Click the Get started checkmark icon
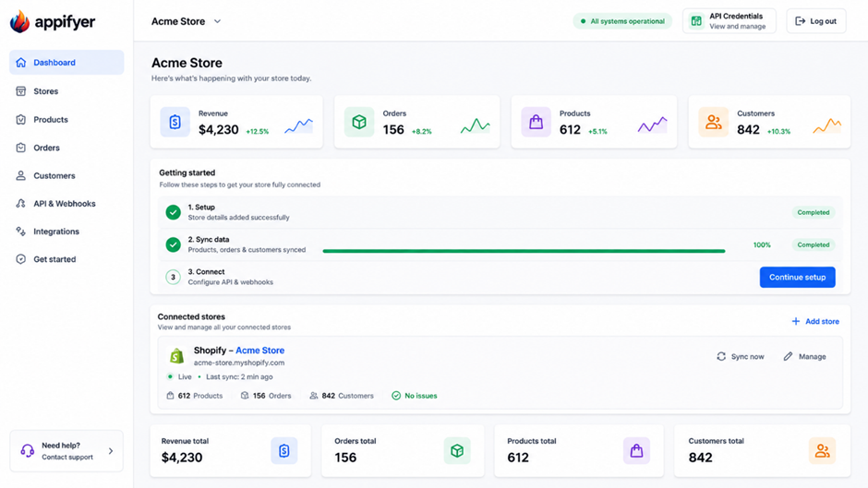The width and height of the screenshot is (868, 488). click(21, 259)
